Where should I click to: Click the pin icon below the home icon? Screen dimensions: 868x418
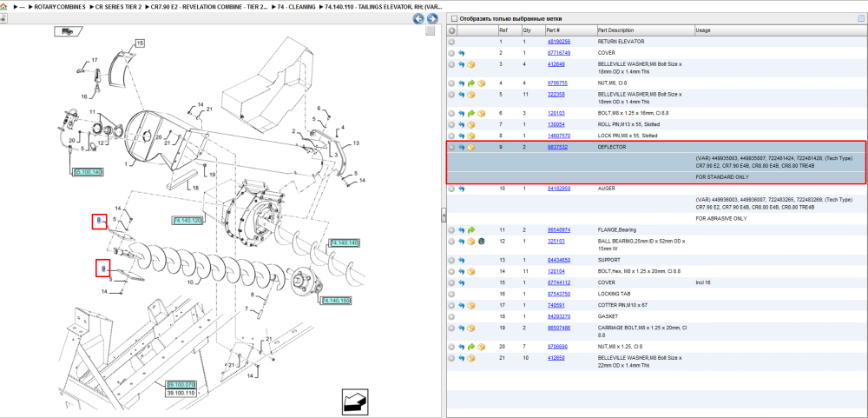click(x=3, y=18)
